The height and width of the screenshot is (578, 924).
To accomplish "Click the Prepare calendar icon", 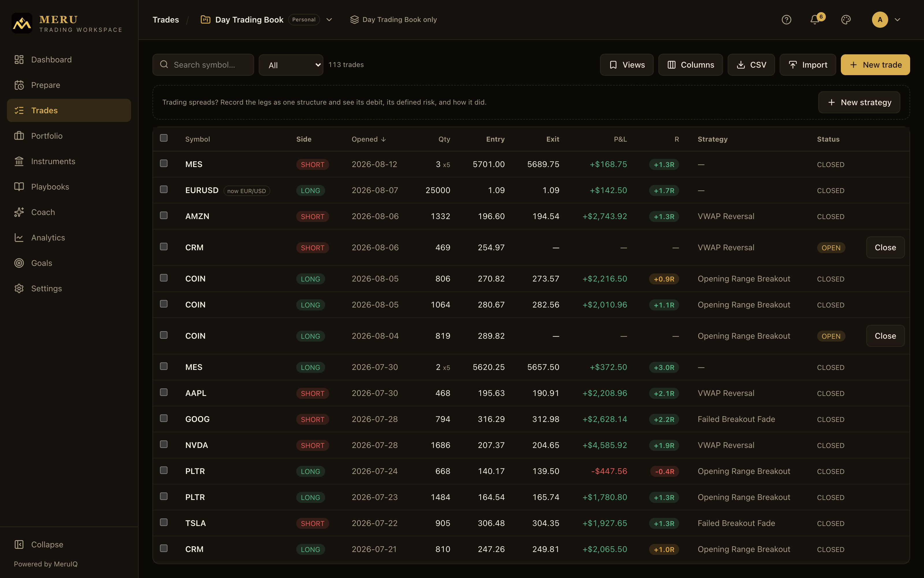I will click(x=19, y=85).
